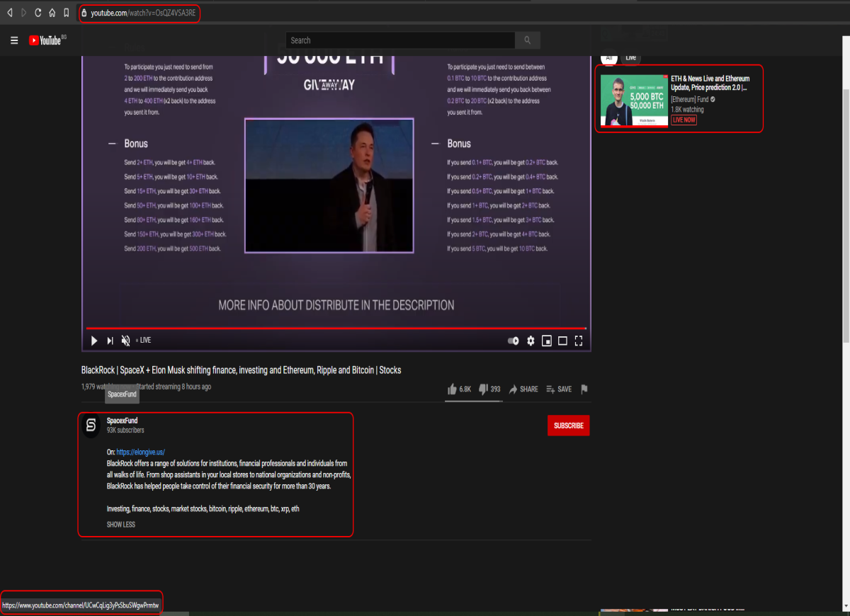Click the SHARE button

click(x=523, y=389)
